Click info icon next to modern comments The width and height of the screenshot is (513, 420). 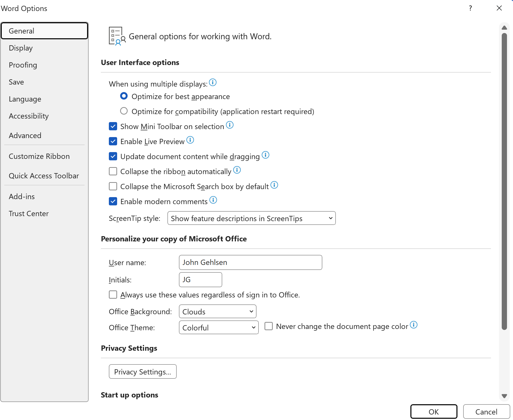tap(213, 200)
